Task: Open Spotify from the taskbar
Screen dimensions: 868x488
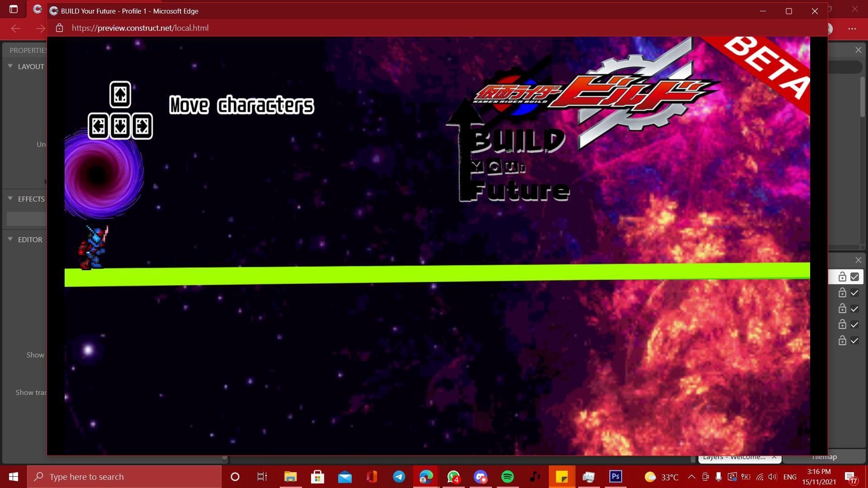Action: point(507,477)
